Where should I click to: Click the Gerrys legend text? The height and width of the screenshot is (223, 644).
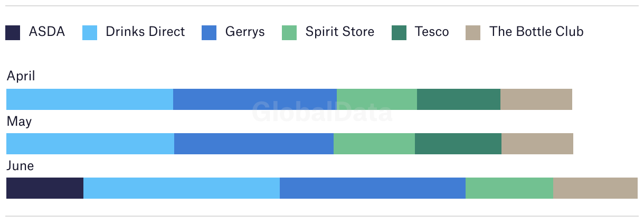(x=245, y=32)
